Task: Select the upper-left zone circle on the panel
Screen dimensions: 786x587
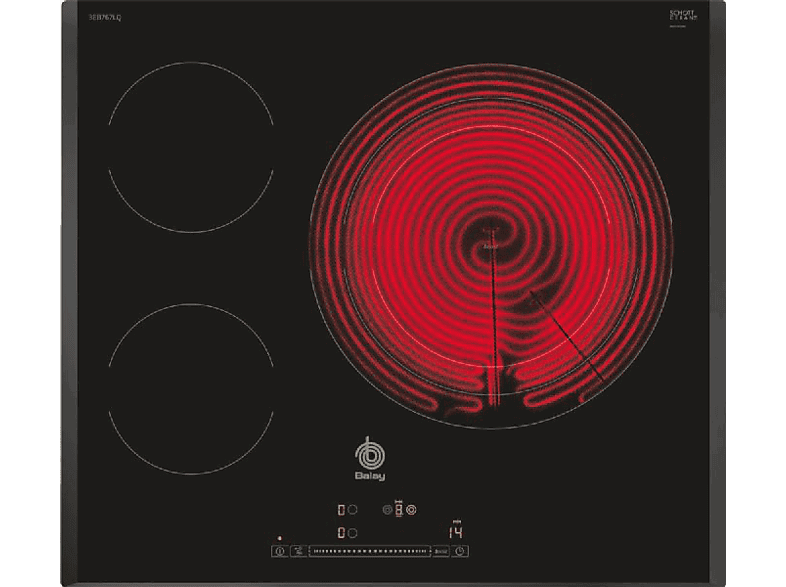Action: (353, 508)
